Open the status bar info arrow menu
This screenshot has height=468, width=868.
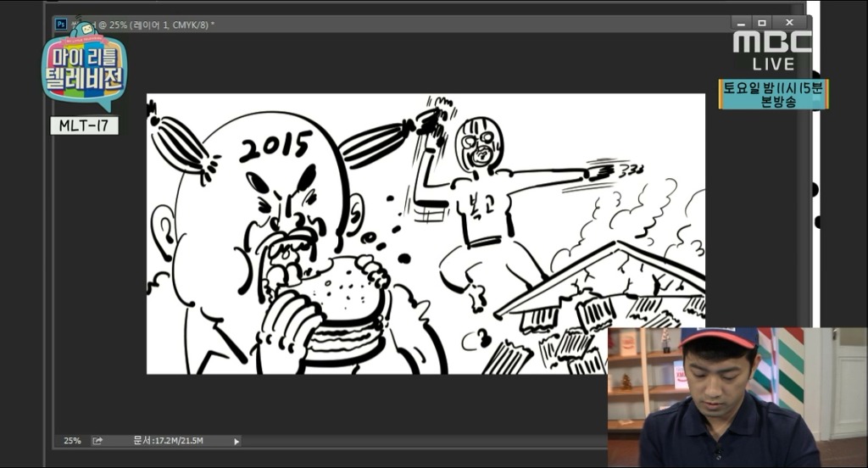[x=236, y=442]
